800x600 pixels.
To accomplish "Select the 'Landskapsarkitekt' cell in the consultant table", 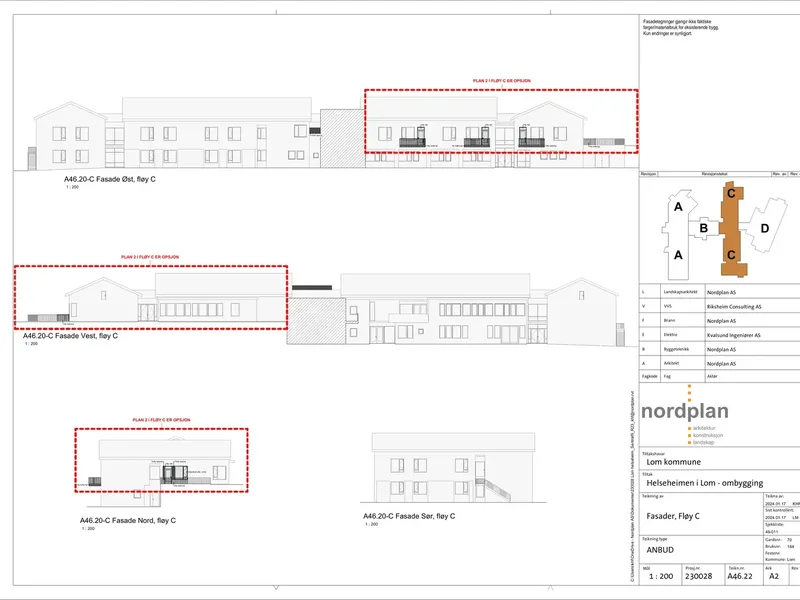I will pyautogui.click(x=681, y=292).
